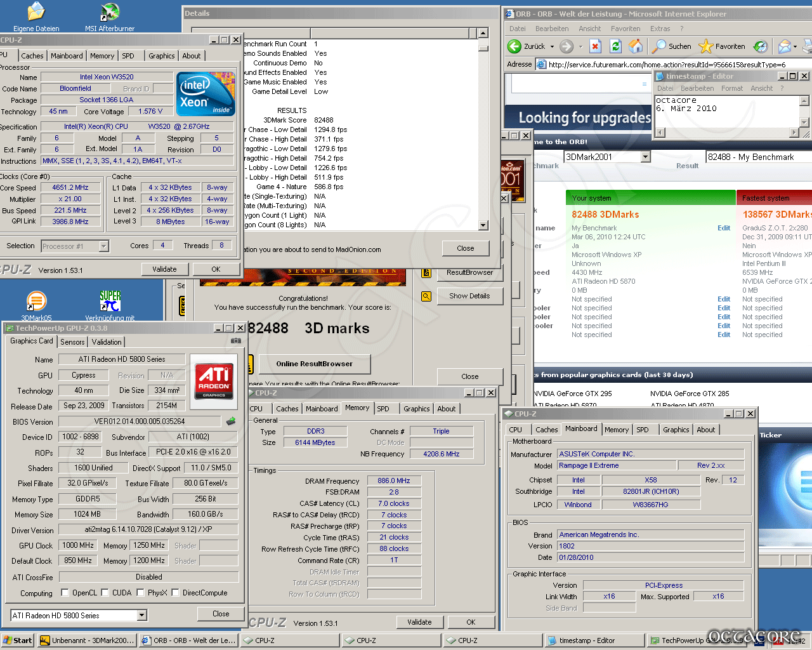Screen dimensions: 812x650
Task: Open the Windows Start menu
Action: click(x=17, y=640)
